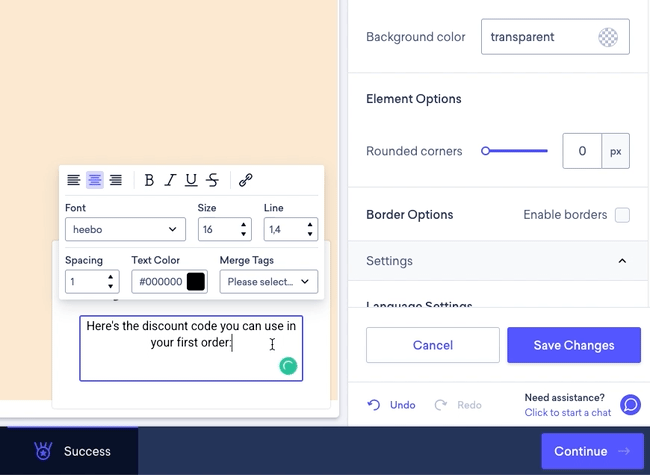Increase the Spacing value
Screen dimensions: 650x475
(110, 277)
